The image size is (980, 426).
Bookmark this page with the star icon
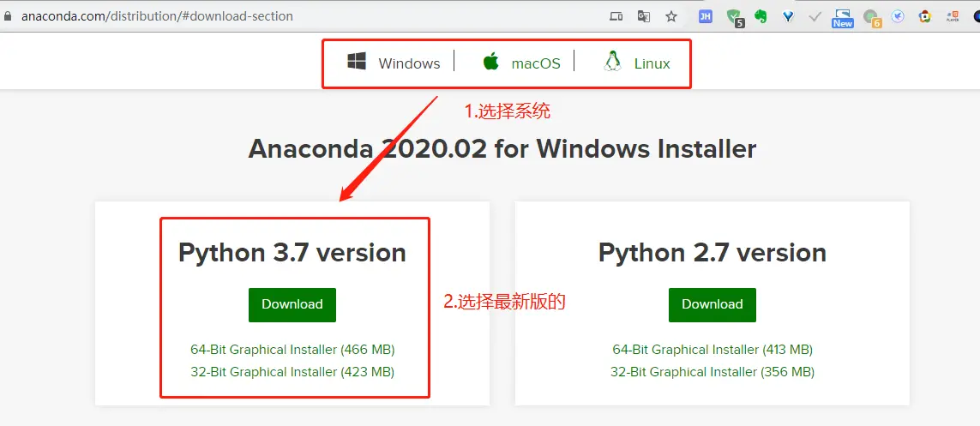pyautogui.click(x=671, y=17)
